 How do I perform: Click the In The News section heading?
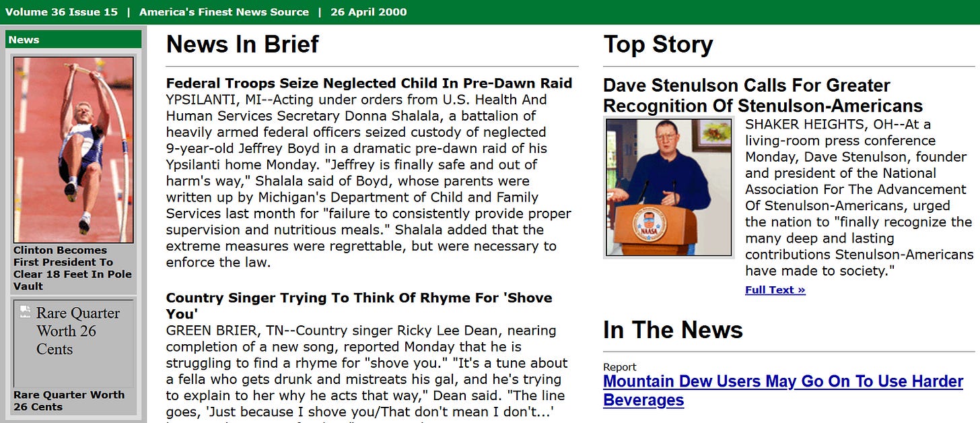coord(672,330)
